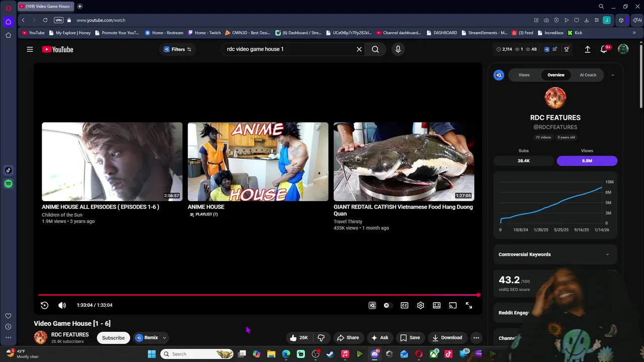Image resolution: width=644 pixels, height=362 pixels.
Task: Collapse the vidIQ panel chevron
Action: pyautogui.click(x=612, y=75)
